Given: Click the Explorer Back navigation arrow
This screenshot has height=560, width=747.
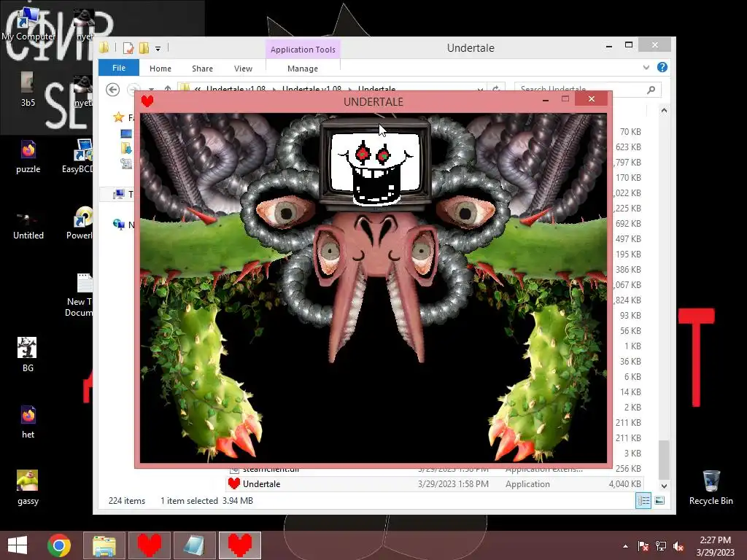Looking at the screenshot, I should [x=113, y=90].
